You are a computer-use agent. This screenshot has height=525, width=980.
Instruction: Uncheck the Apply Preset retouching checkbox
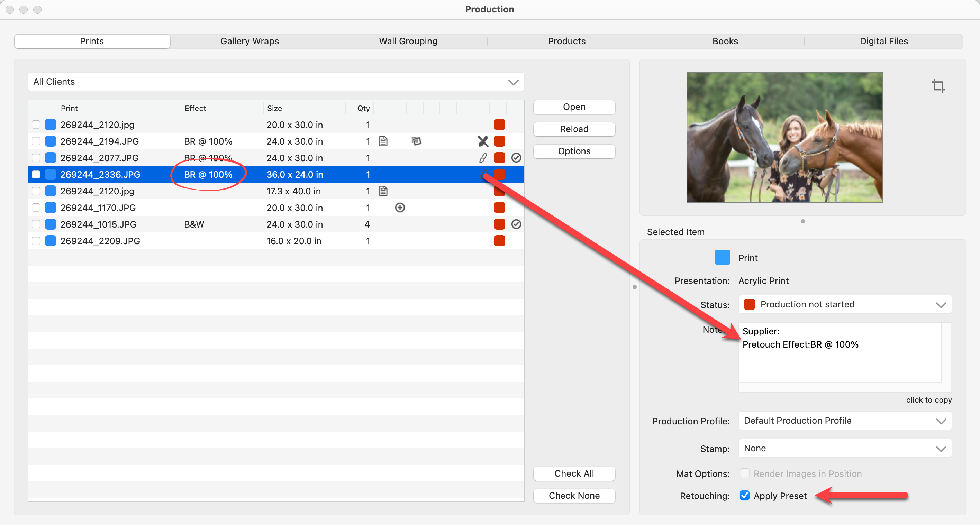point(744,495)
